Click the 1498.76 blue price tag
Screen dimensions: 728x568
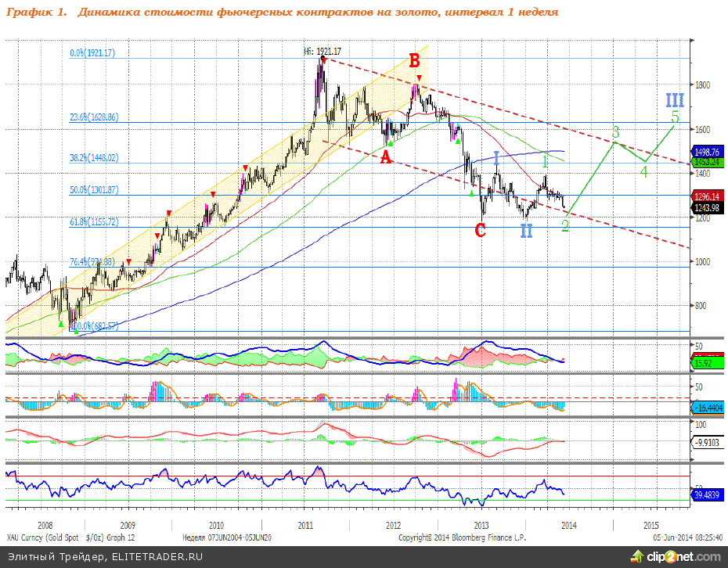pyautogui.click(x=708, y=152)
